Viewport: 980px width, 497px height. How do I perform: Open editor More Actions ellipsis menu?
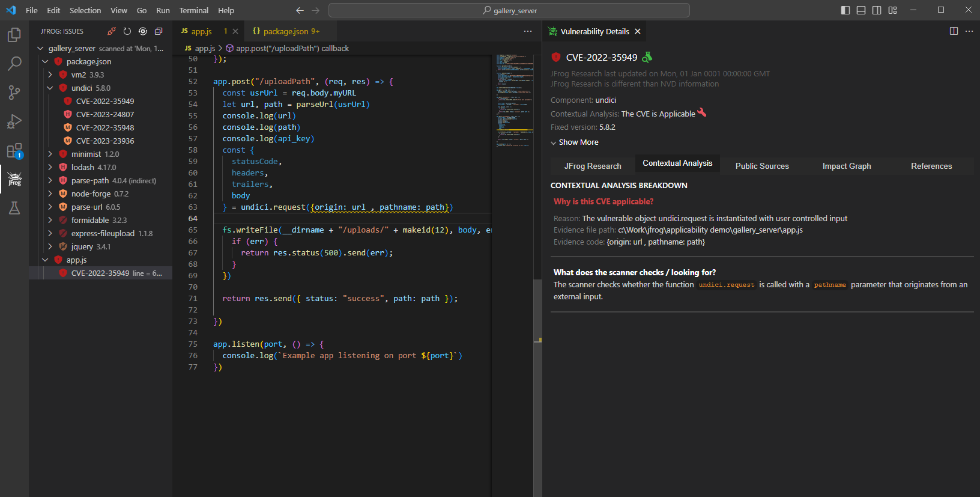(528, 31)
